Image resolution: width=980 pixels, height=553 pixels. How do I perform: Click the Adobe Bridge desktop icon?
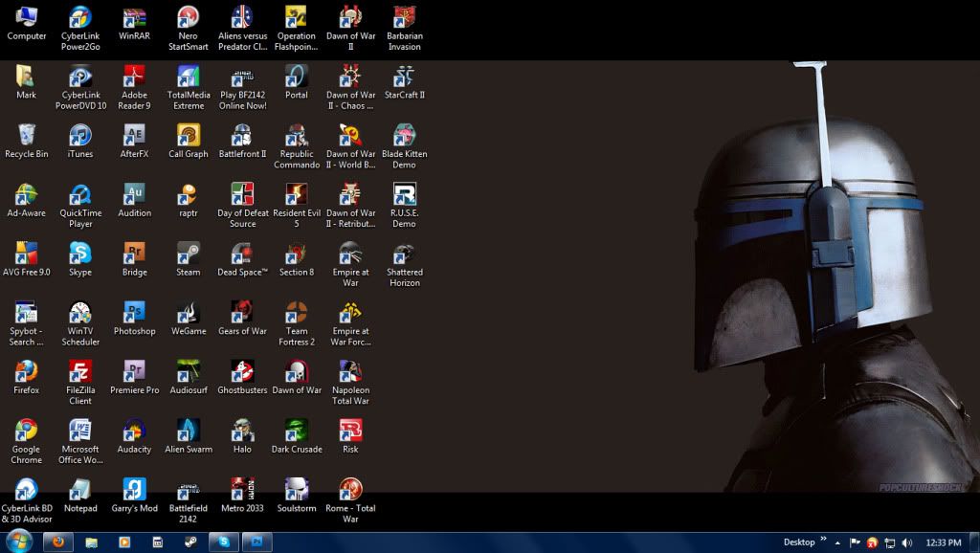point(134,259)
